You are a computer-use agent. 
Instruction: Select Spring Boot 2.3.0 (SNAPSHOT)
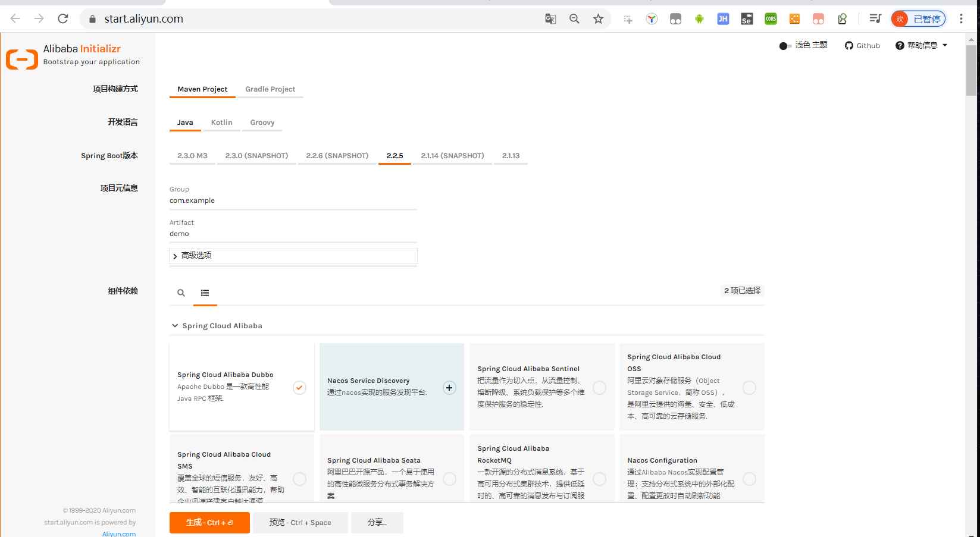click(x=256, y=156)
